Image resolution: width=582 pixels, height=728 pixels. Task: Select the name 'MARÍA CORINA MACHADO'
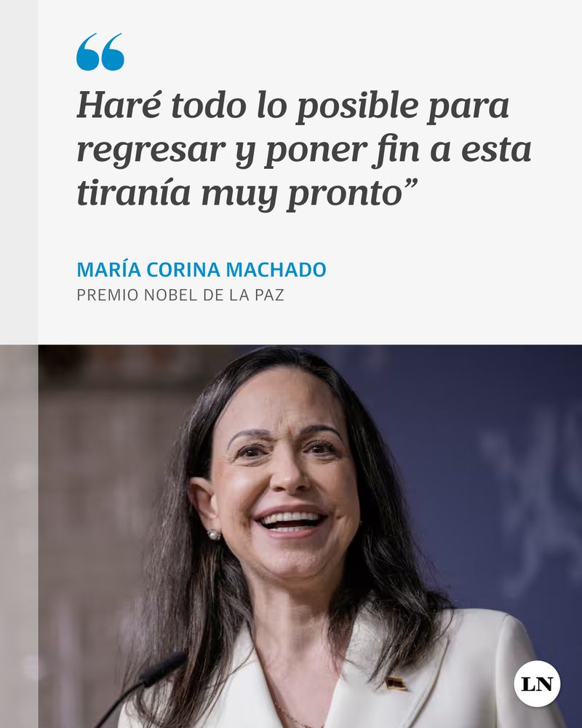click(x=202, y=270)
